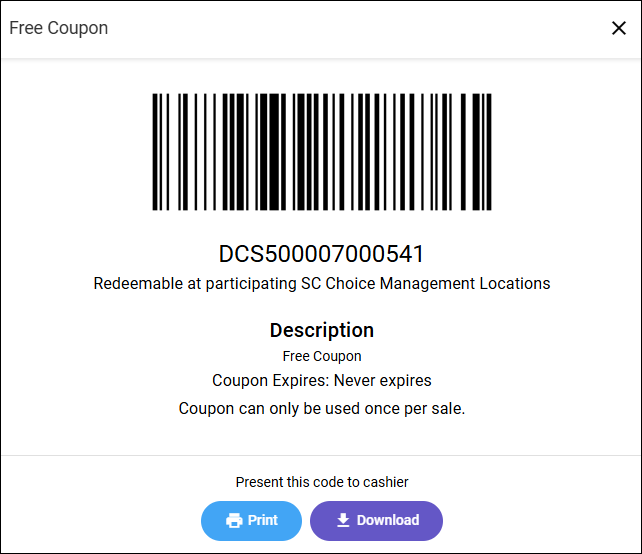The height and width of the screenshot is (554, 642).
Task: Click the printer icon
Action: 234,520
